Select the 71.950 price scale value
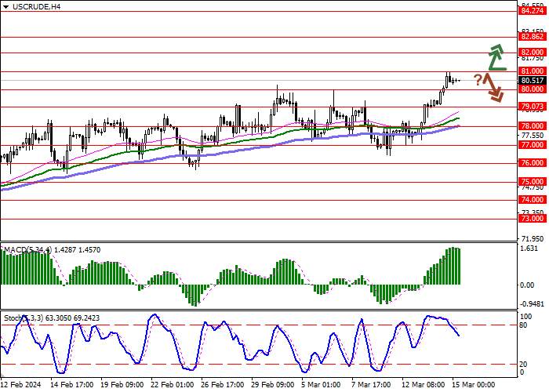The height and width of the screenshot is (392, 549). tap(533, 238)
